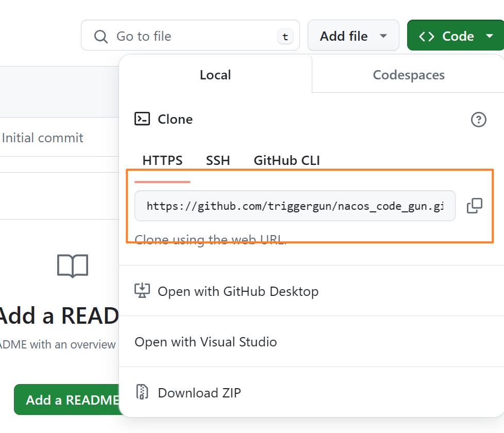
Task: Open with GitHub Desktop
Action: [x=238, y=291]
